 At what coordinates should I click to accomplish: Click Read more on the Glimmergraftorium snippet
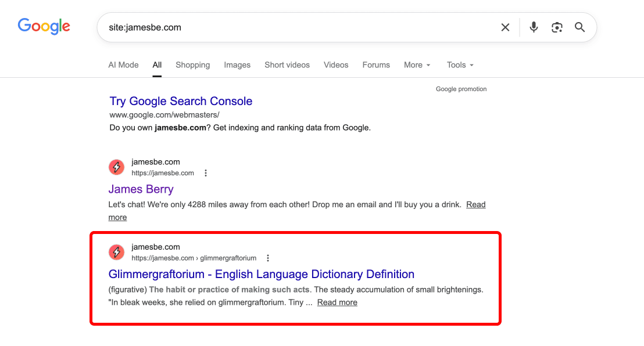coord(337,302)
